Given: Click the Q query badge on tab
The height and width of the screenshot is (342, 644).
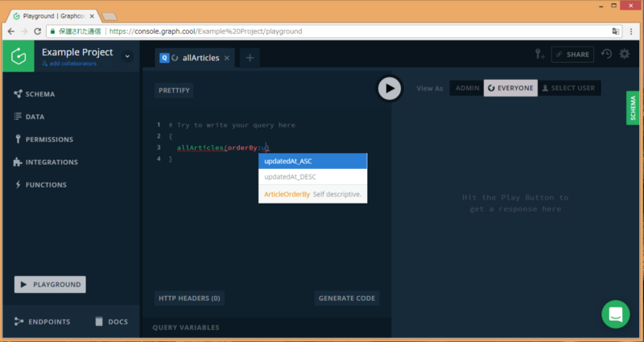Looking at the screenshot, I should point(164,58).
